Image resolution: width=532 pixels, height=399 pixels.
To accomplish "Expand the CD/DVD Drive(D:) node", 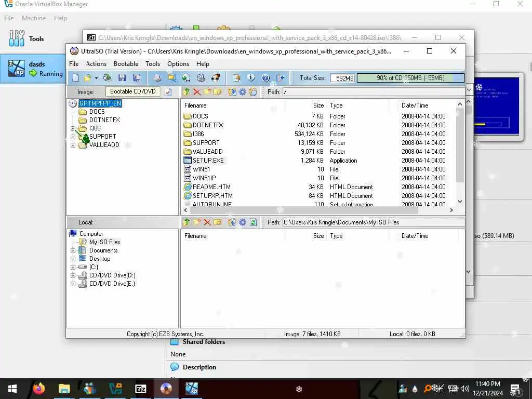I will 73,275.
